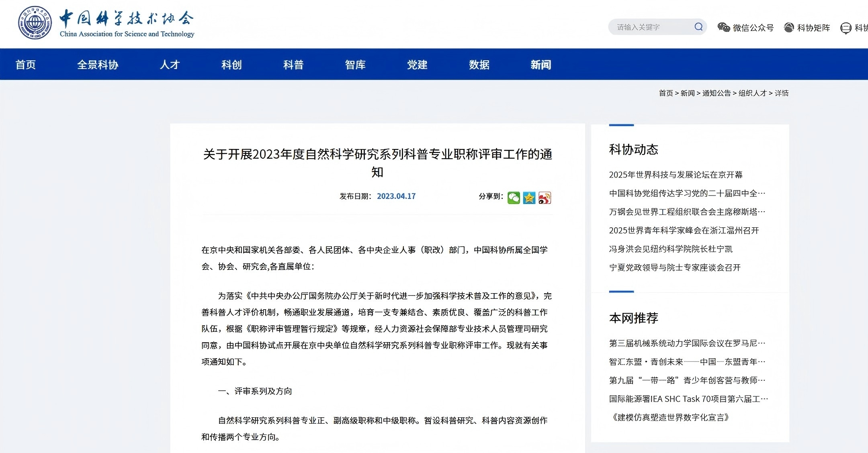Click the 科协矩阵 icon
This screenshot has height=453, width=868.
789,27
